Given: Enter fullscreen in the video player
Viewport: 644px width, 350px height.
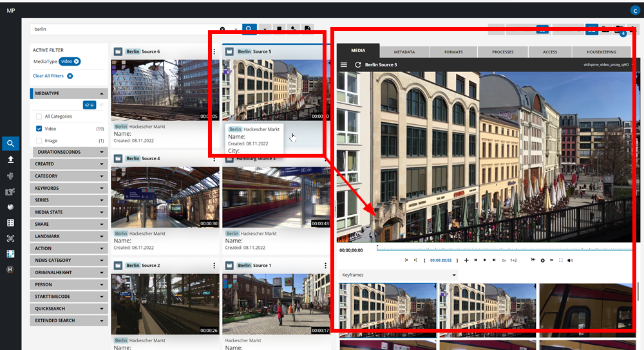Looking at the screenshot, I should click(561, 260).
